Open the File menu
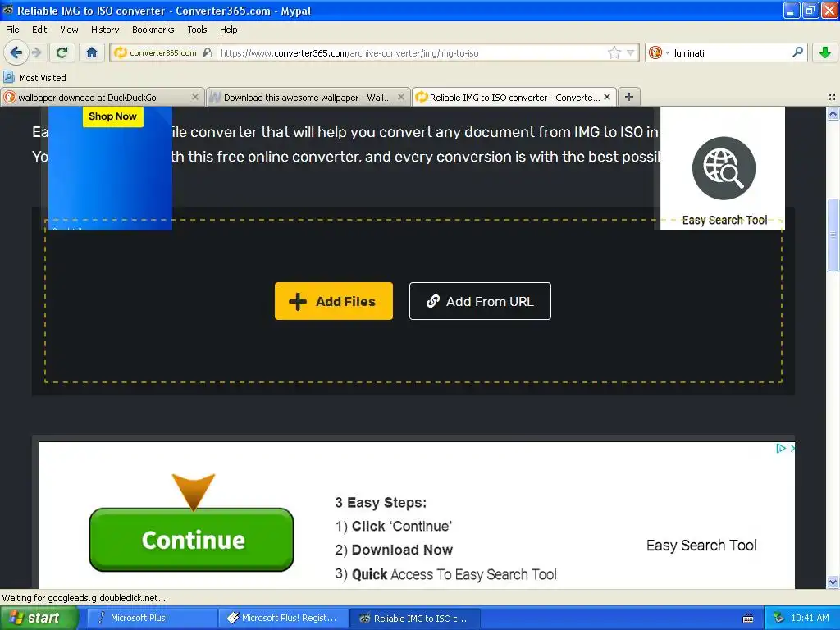The image size is (840, 630). click(x=12, y=30)
